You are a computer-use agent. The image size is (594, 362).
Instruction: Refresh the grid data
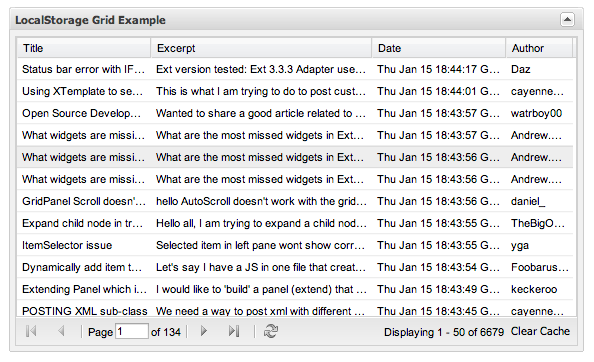pyautogui.click(x=270, y=331)
